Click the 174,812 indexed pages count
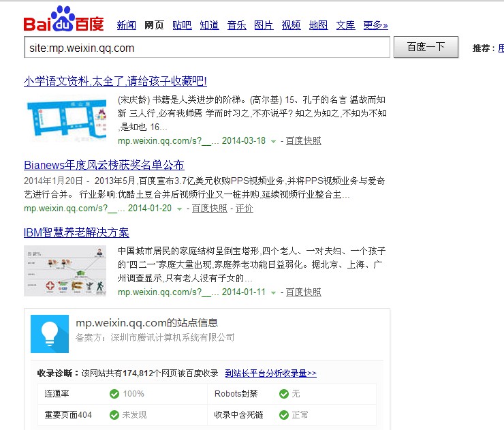504x430 pixels. click(138, 373)
